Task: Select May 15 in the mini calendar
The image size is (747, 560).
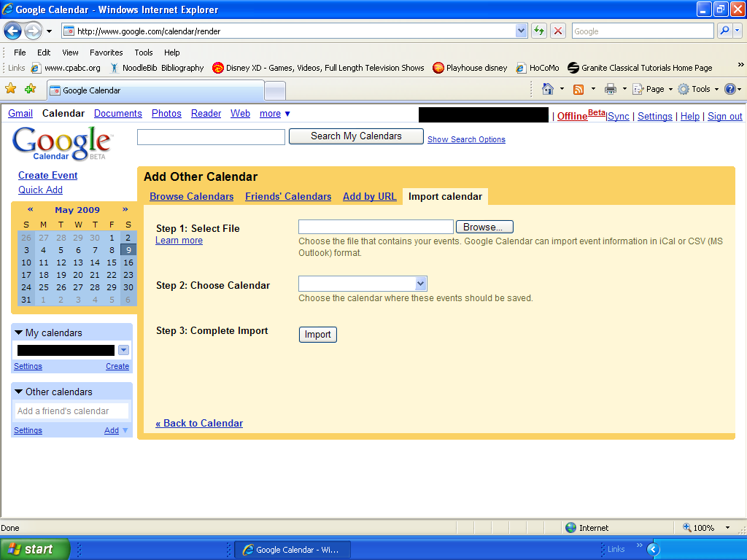Action: point(112,262)
